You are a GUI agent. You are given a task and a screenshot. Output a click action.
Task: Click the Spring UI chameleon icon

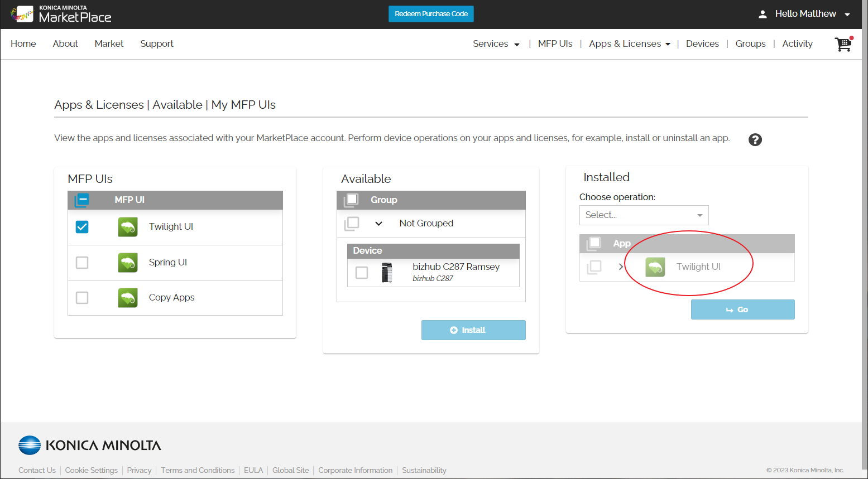tap(128, 263)
